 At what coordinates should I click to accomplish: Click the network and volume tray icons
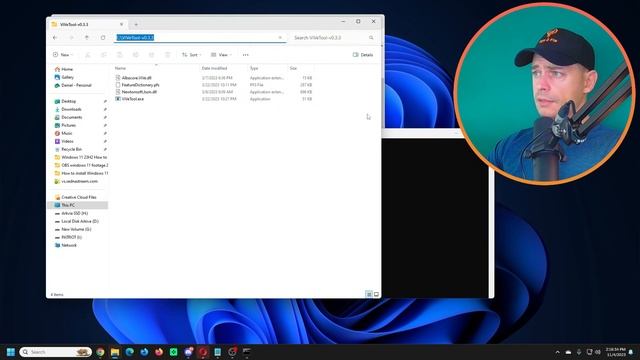pos(593,352)
